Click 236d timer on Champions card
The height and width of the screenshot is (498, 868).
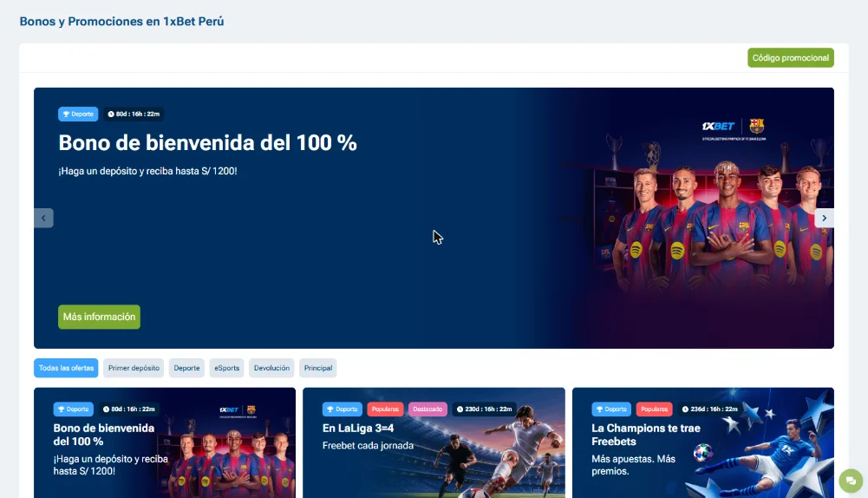(x=709, y=410)
